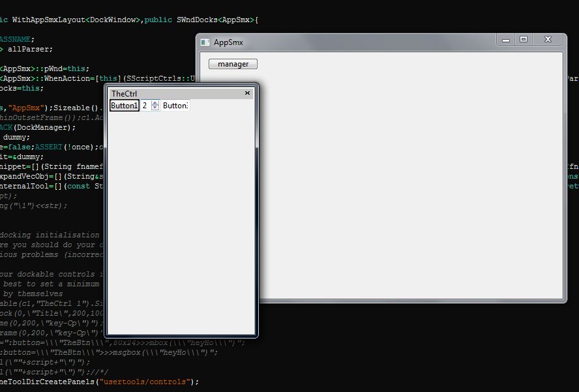The width and height of the screenshot is (579, 392).
Task: Click WithAppSmxLayout<DockWindow> in the top code line
Action: [75, 20]
